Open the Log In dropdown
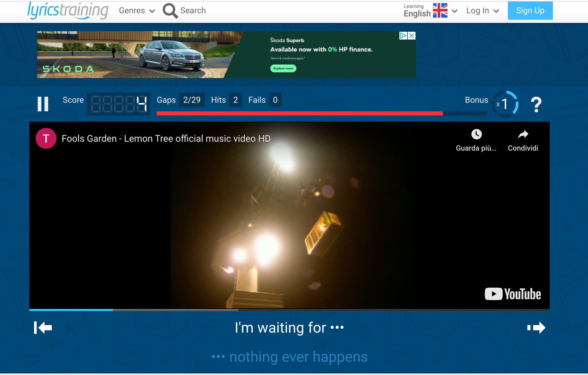The height and width of the screenshot is (375, 588). tap(483, 11)
